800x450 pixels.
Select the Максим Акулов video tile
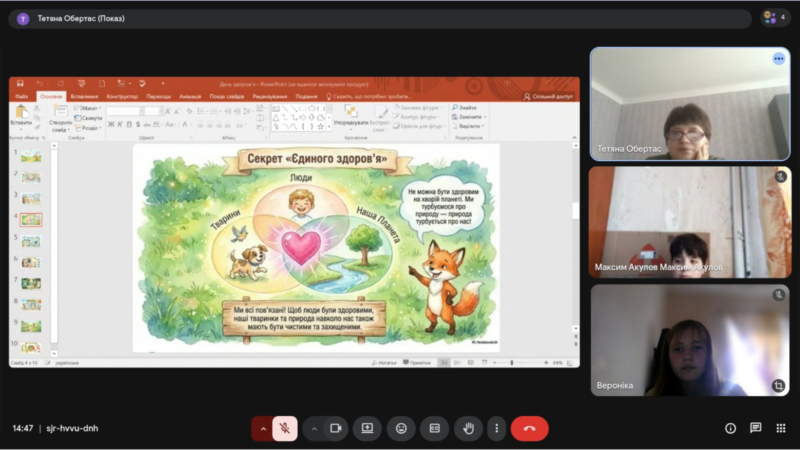tap(690, 222)
